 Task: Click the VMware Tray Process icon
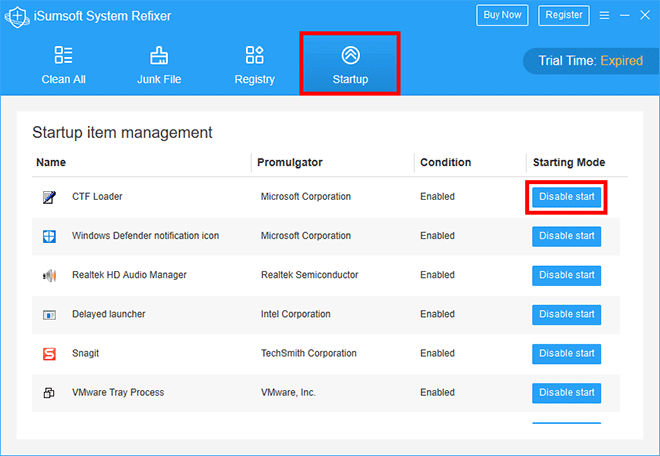(x=49, y=393)
